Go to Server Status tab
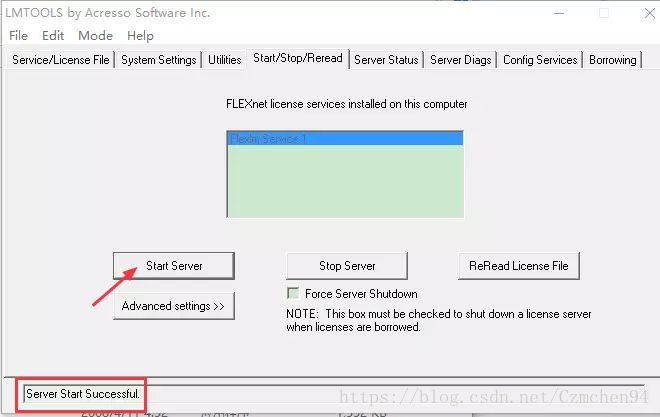Screen dimensions: 660x417 pyautogui.click(x=386, y=60)
